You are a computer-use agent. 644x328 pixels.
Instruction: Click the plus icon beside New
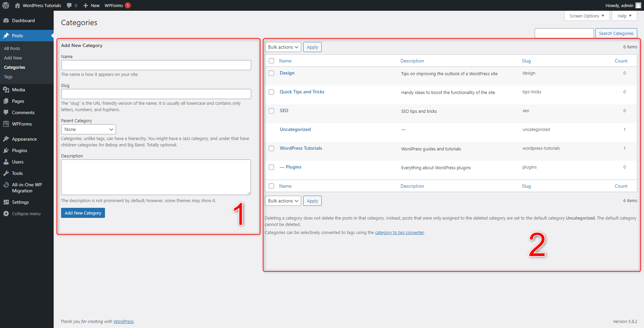click(86, 5)
